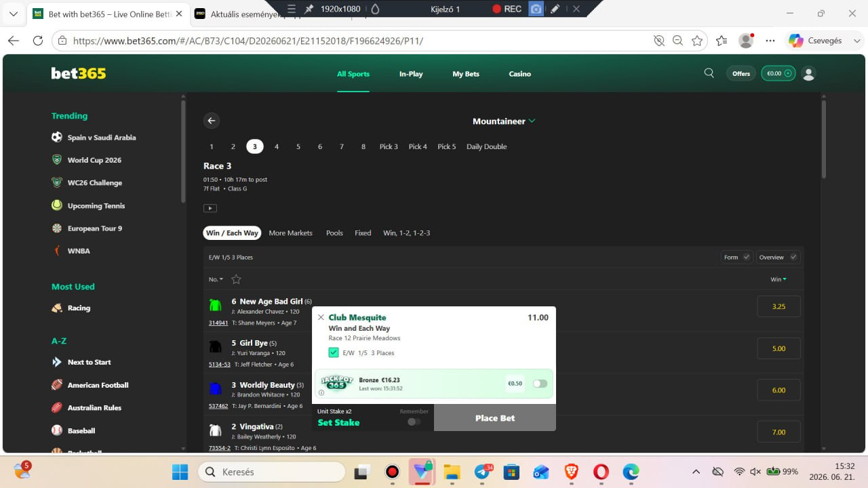
Task: Toggle the Overview checkbox
Action: tap(793, 258)
